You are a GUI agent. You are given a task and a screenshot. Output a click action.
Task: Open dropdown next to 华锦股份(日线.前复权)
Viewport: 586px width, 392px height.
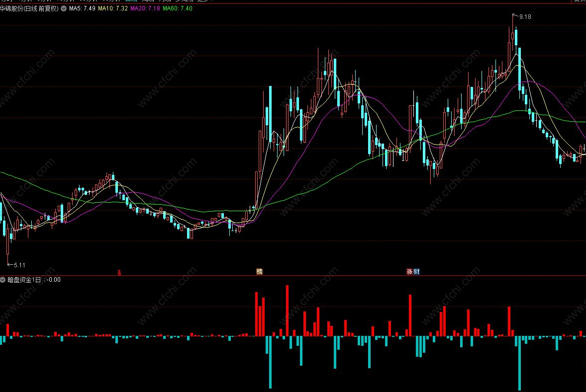click(64, 8)
